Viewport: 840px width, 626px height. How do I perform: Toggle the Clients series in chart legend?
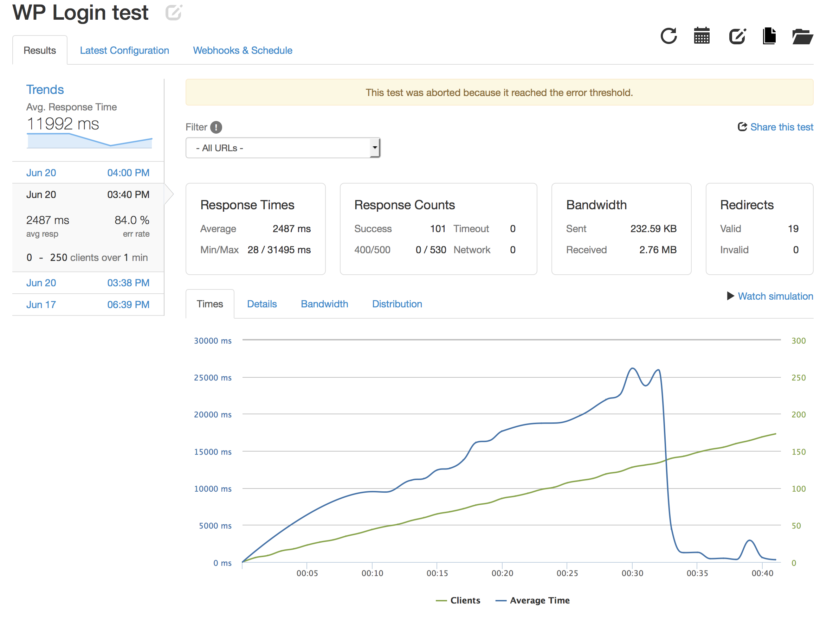[458, 600]
